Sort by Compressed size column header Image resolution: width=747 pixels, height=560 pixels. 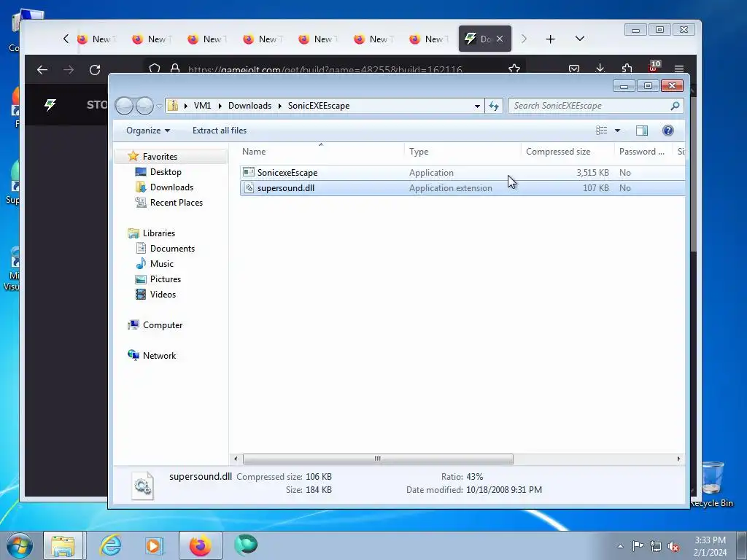(x=558, y=152)
